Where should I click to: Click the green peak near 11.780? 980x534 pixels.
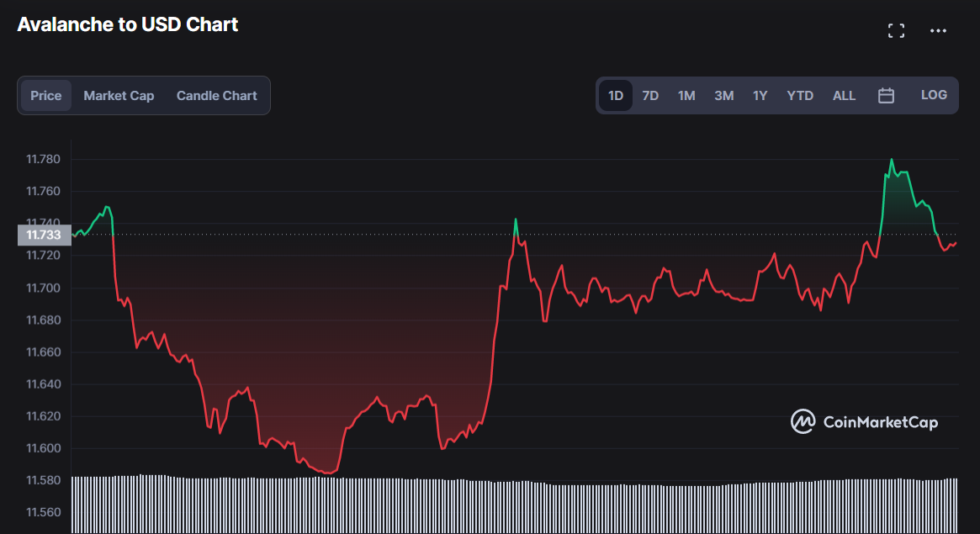tap(892, 160)
